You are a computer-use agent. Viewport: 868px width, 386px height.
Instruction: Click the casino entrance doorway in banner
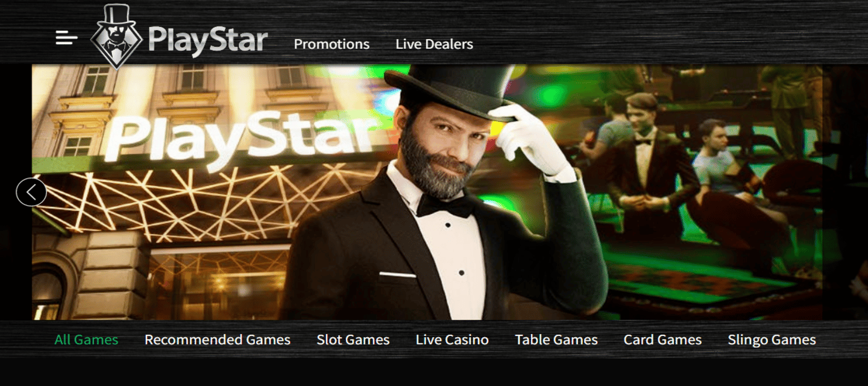pyautogui.click(x=218, y=280)
